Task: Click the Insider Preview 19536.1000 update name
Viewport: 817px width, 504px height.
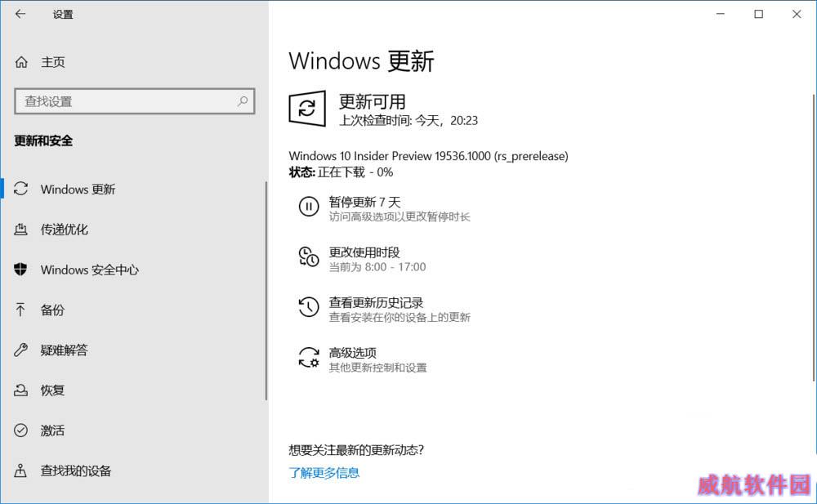Action: tap(428, 156)
